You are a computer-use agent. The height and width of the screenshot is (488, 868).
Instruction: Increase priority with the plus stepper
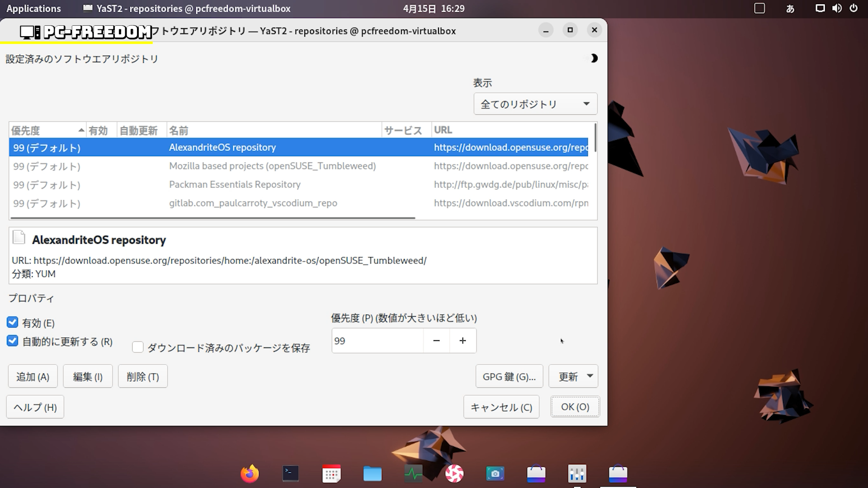click(x=462, y=341)
